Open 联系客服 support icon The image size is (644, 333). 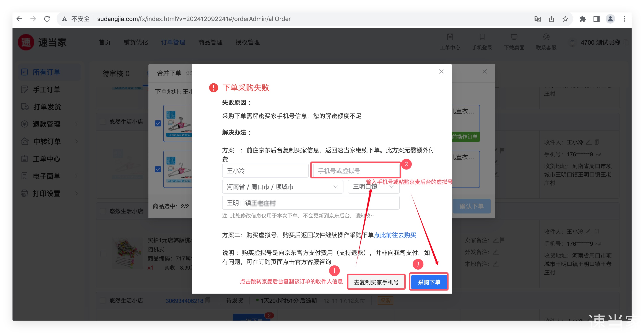coord(546,37)
